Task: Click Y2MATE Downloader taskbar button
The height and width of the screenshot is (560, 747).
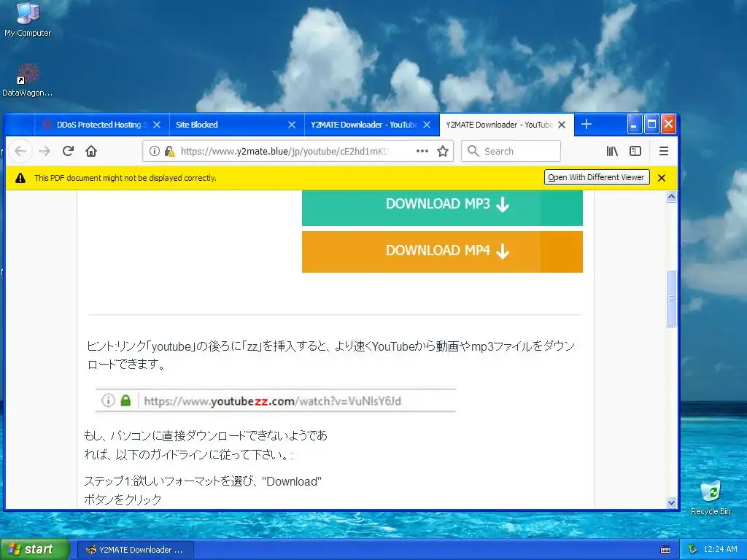Action: coord(135,550)
